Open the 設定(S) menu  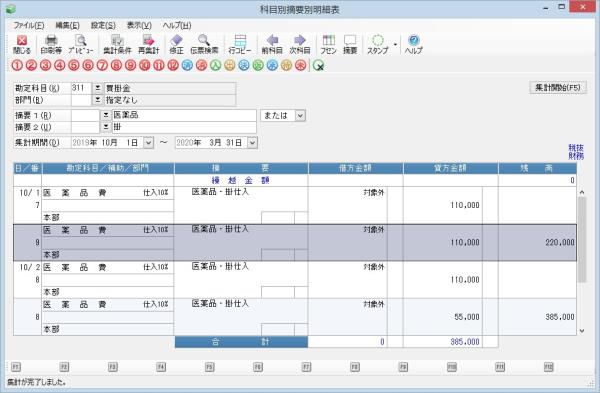tap(103, 26)
